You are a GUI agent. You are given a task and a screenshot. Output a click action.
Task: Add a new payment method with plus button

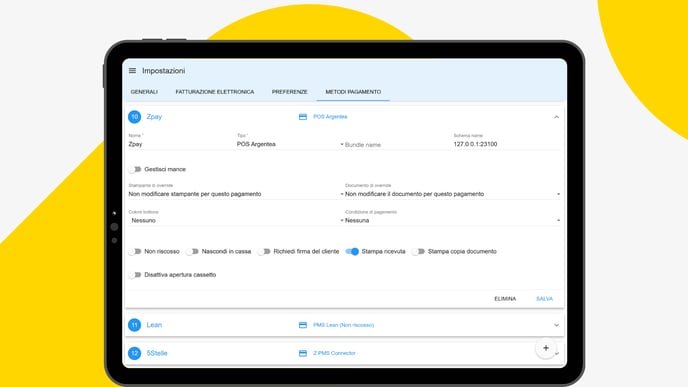tap(546, 348)
